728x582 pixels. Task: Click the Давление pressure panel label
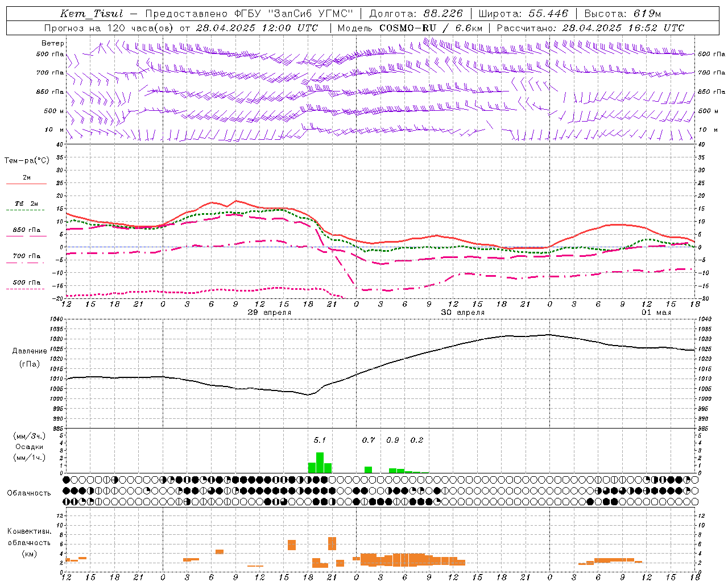click(x=30, y=351)
